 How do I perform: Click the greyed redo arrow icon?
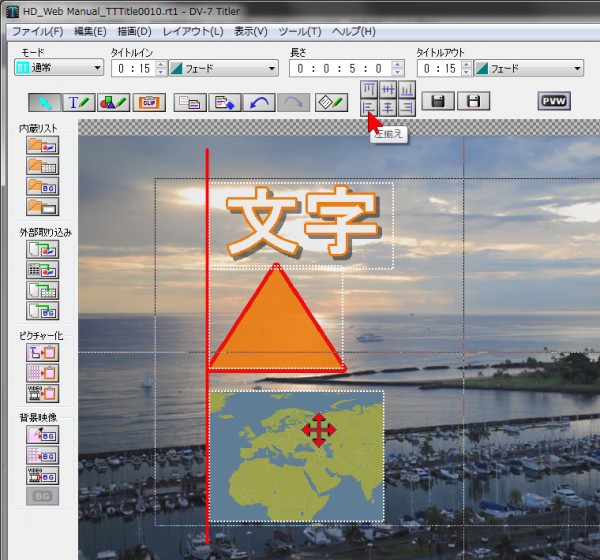(293, 102)
